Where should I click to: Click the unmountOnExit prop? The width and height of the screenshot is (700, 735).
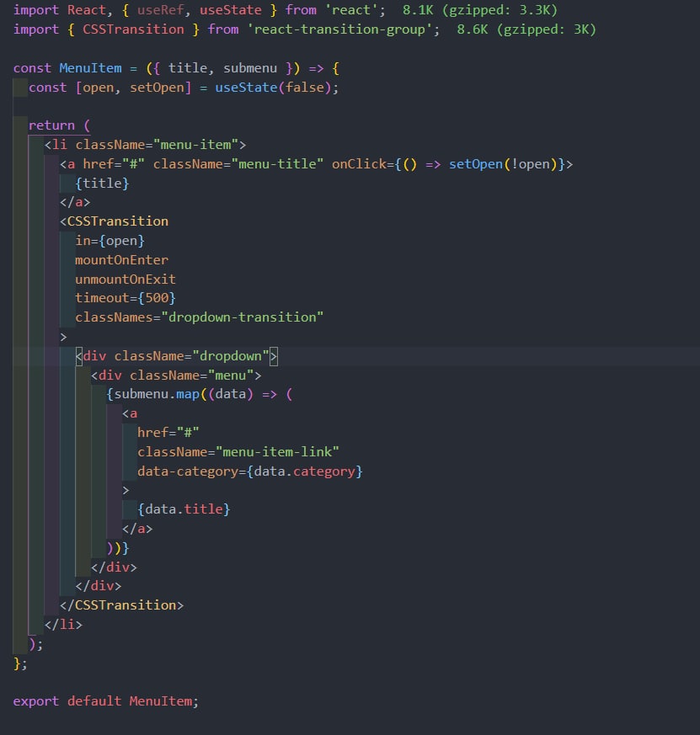(x=126, y=280)
